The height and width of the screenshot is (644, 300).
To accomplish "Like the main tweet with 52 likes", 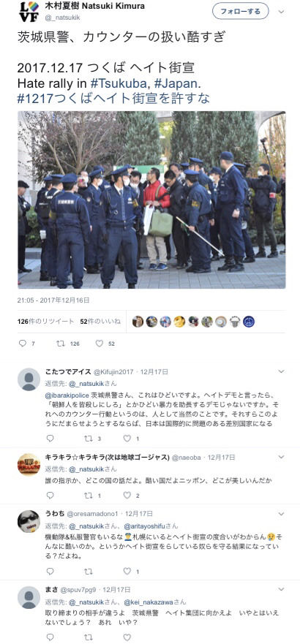I will (x=99, y=344).
